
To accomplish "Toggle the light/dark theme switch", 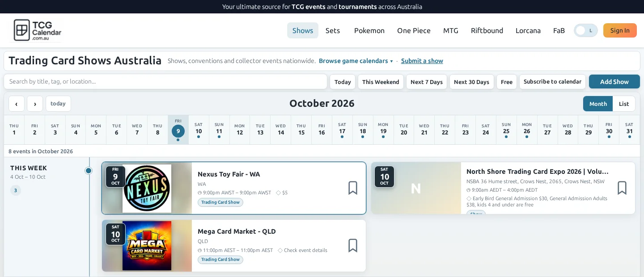I will click(x=586, y=30).
